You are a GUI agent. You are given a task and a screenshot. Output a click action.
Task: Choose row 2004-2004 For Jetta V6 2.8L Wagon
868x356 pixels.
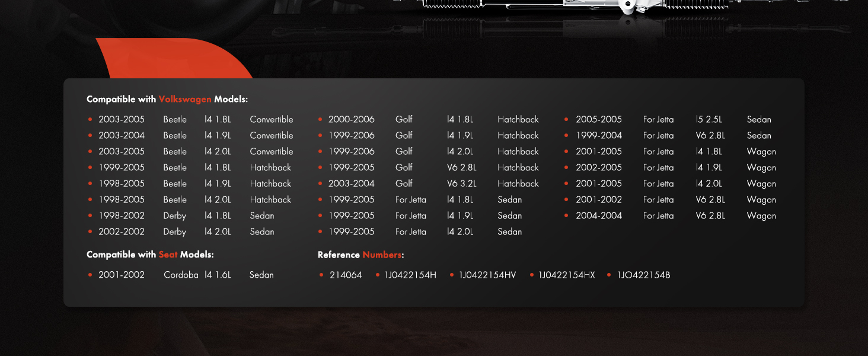tap(670, 215)
